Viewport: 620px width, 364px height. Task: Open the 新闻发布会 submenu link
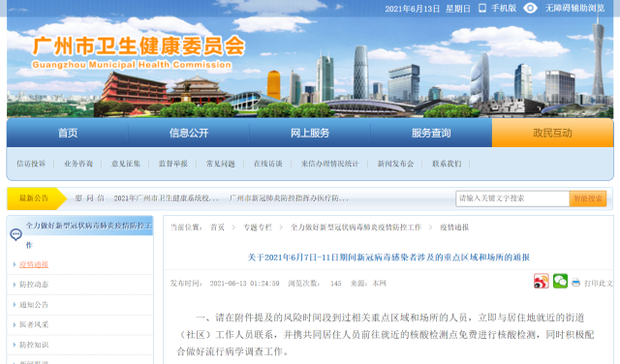click(x=395, y=164)
